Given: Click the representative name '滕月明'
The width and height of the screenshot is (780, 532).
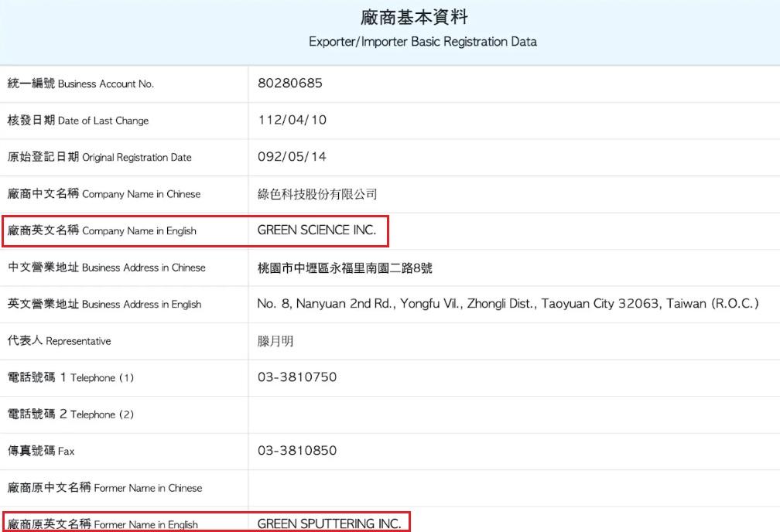Looking at the screenshot, I should [275, 341].
